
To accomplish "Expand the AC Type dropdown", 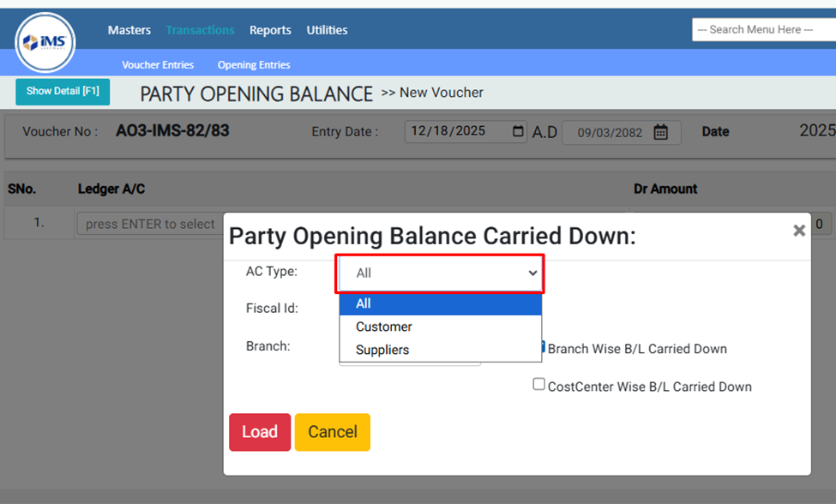I will (x=440, y=273).
